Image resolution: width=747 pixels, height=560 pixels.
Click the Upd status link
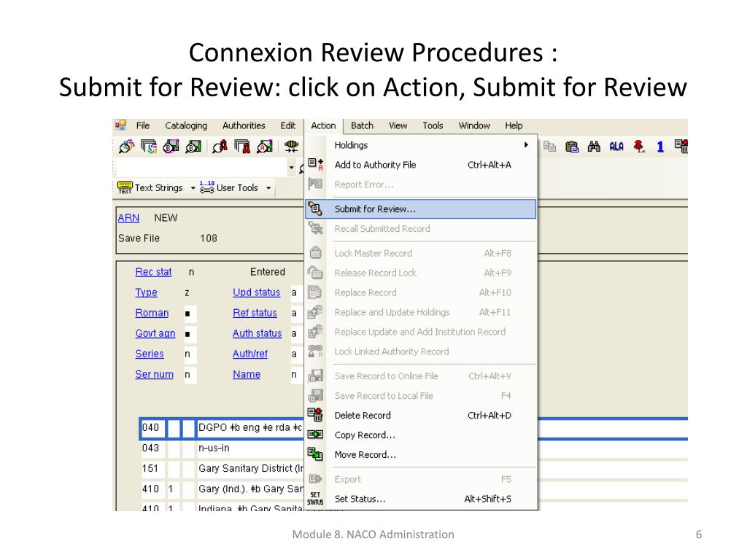pyautogui.click(x=256, y=292)
